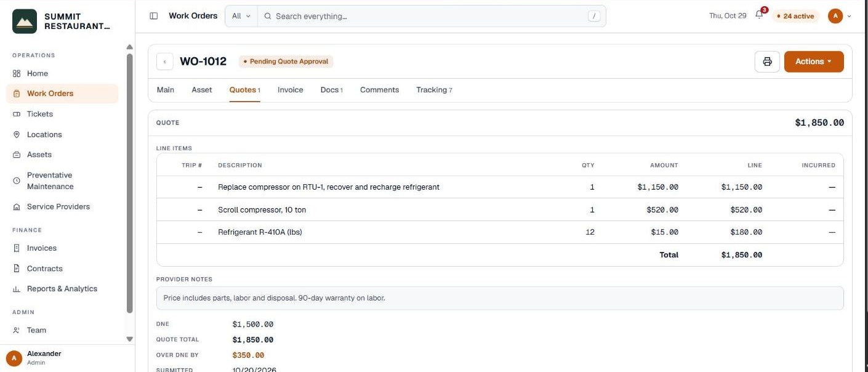Screen dimensions: 868x372
Task: Open Service Providers page
Action: click(62, 207)
